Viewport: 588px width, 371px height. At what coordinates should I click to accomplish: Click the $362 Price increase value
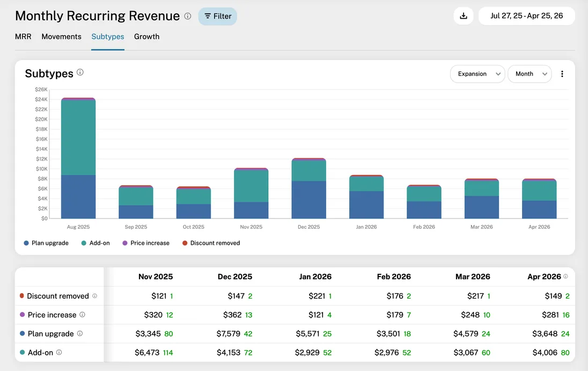232,315
